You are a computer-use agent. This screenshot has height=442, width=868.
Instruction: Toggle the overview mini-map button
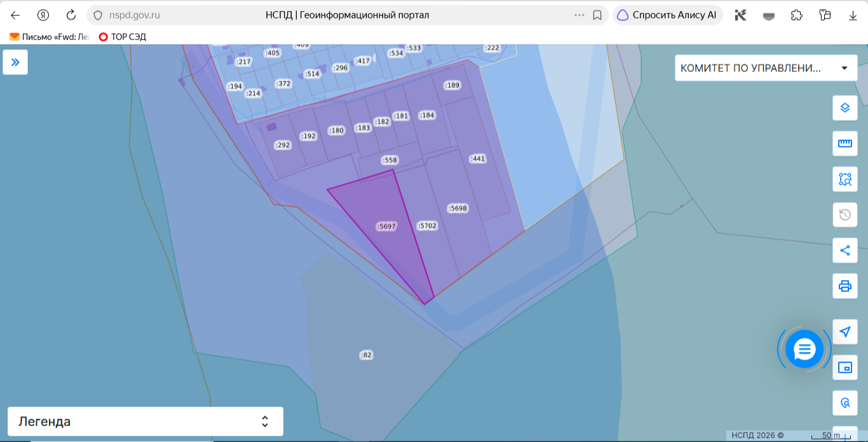point(845,367)
